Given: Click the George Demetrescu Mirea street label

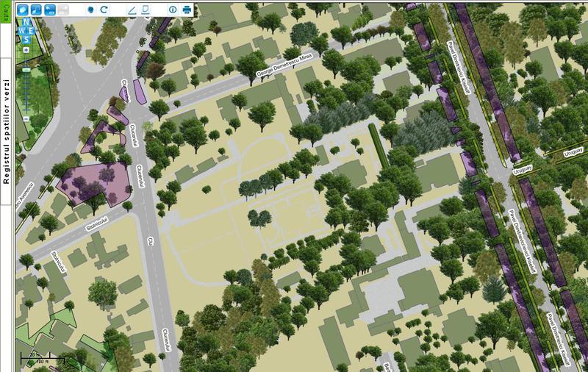Looking at the screenshot, I should (x=284, y=65).
